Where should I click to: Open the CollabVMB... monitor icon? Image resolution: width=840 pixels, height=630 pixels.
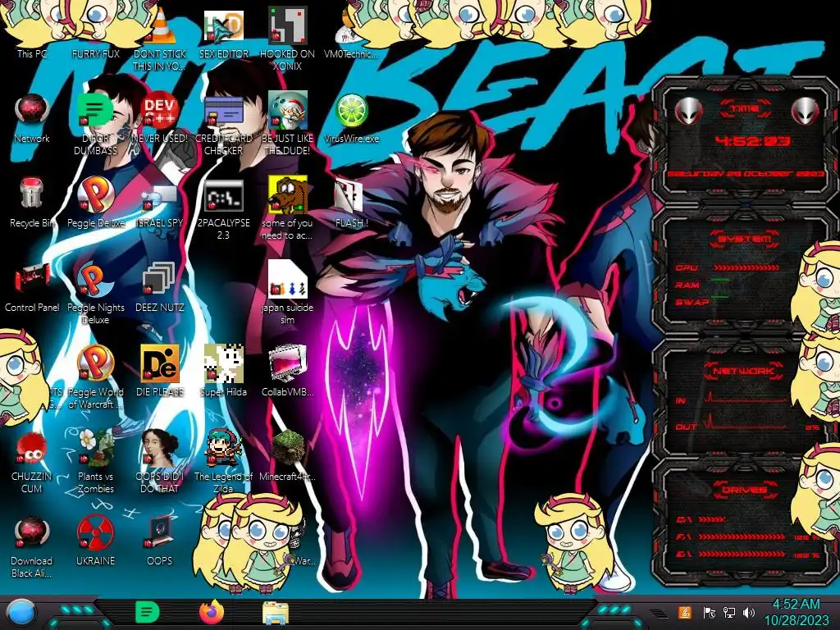[x=288, y=363]
